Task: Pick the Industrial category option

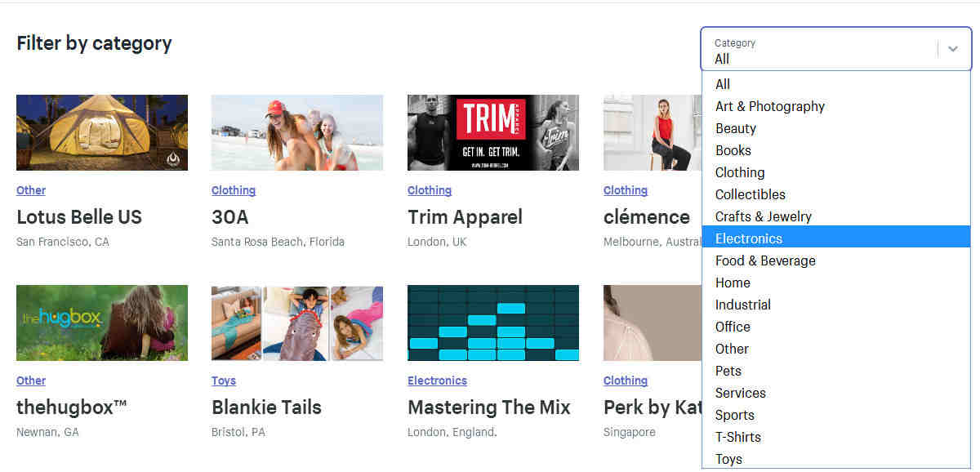Action: tap(836, 305)
